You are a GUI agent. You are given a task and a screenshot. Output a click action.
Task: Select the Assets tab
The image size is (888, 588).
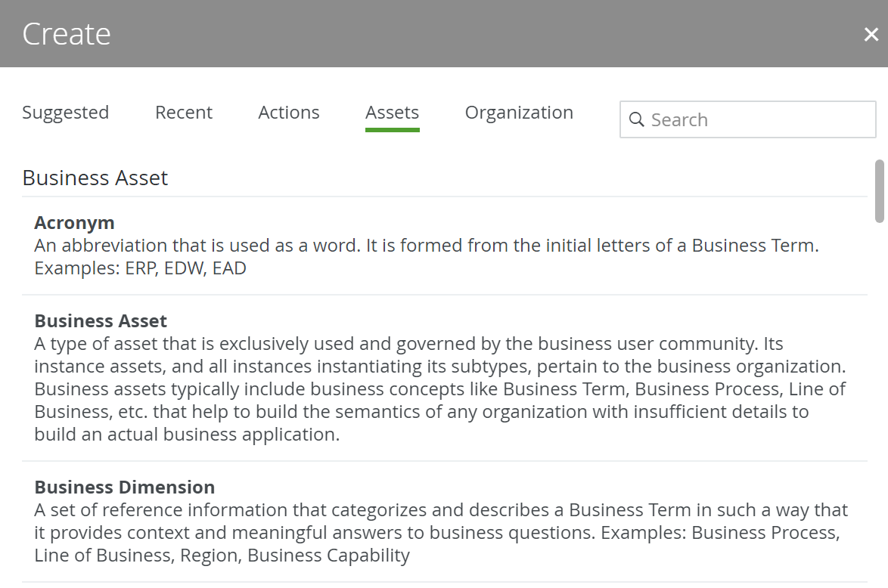coord(392,113)
